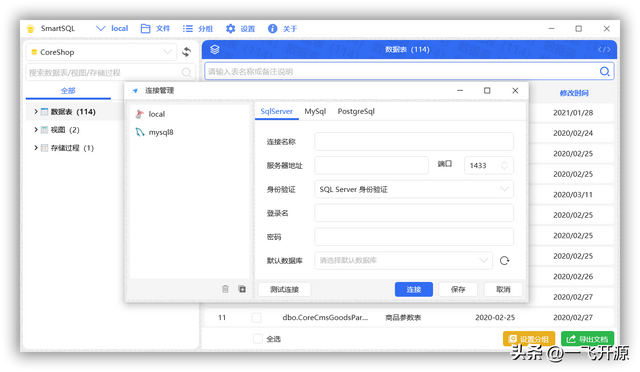This screenshot has height=372, width=640.
Task: Click the 修改时间 column header
Action: [574, 93]
